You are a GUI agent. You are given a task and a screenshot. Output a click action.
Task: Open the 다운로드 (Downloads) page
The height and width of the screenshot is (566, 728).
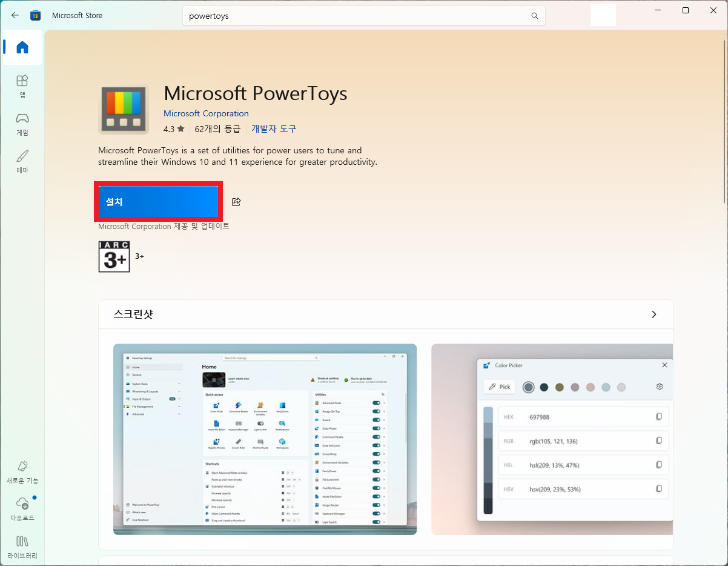tap(22, 510)
